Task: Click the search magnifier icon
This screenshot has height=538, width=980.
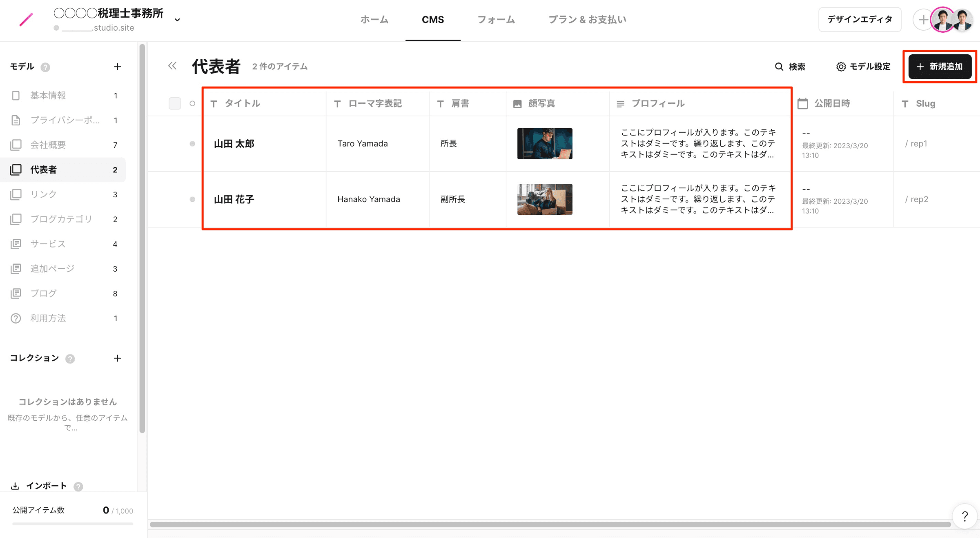Action: [x=779, y=67]
